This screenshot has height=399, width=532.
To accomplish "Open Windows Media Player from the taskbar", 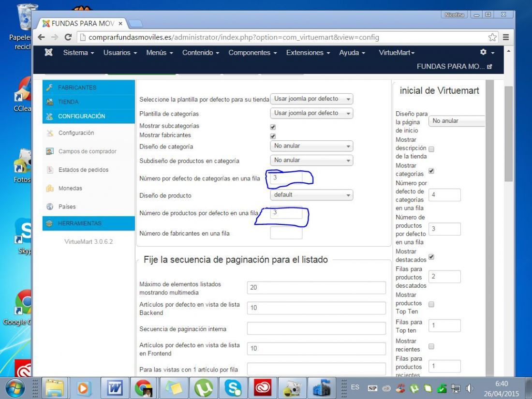I will pos(84,388).
